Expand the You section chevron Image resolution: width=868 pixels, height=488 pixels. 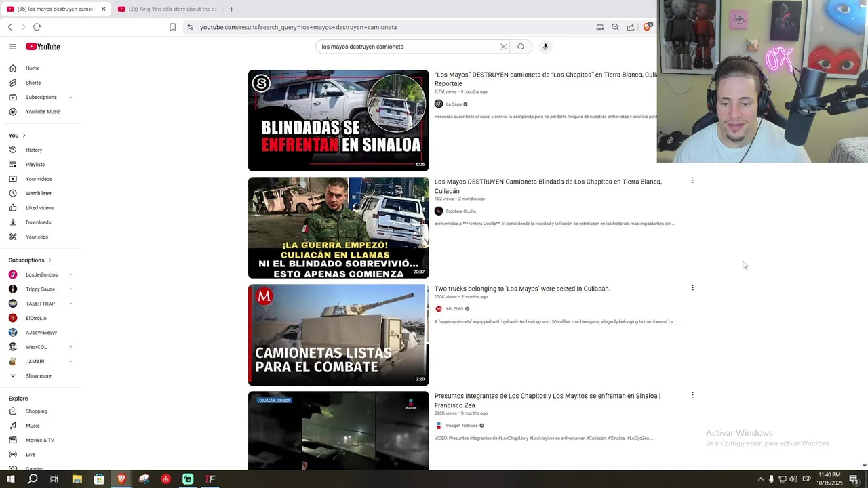coord(24,136)
